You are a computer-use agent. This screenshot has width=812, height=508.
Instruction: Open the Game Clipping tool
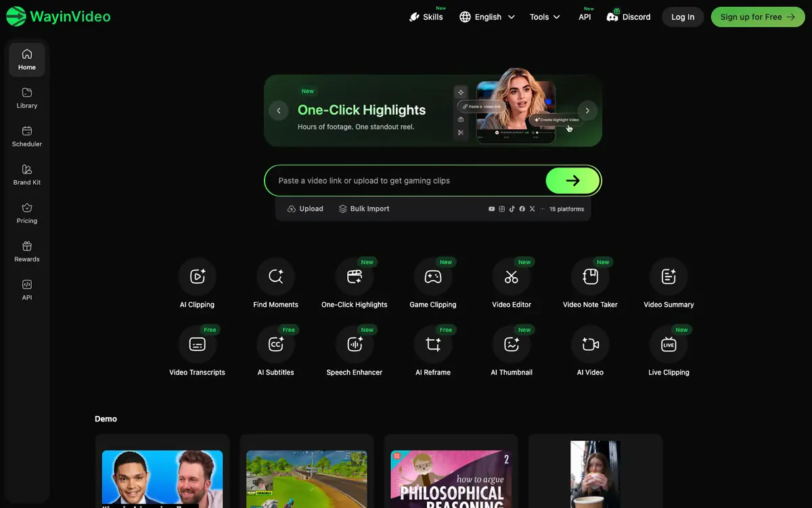433,276
